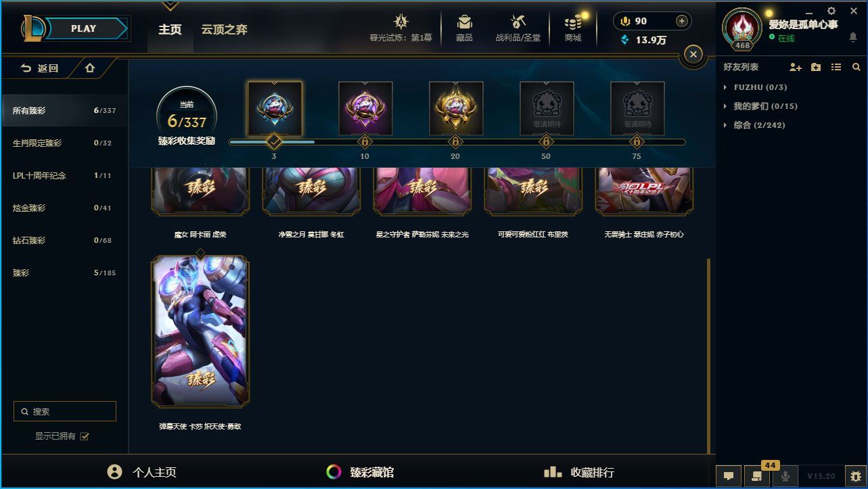The image size is (868, 489).
Task: Click the 10 milestone lock on progress bar
Action: [365, 142]
